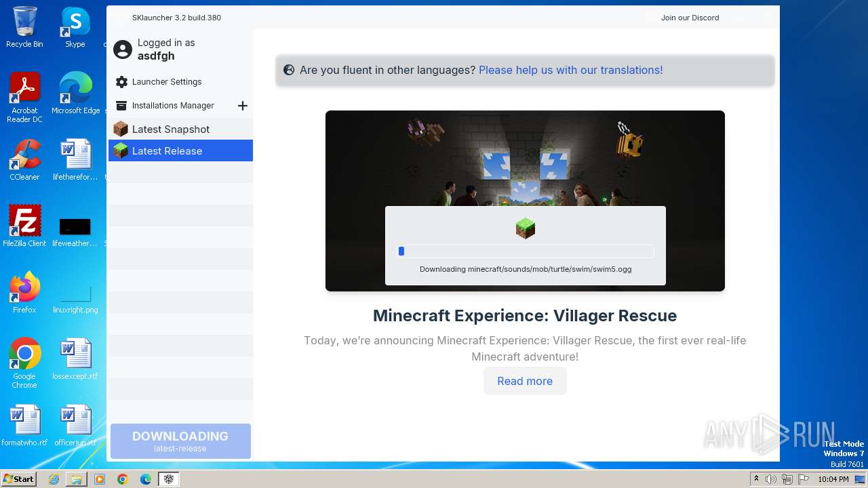Open CCleaner desktop shortcut
Viewport: 868px width, 488px height.
pos(24,160)
